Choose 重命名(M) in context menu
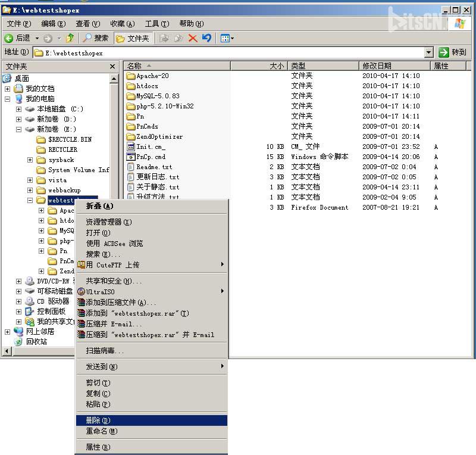Image resolution: width=476 pixels, height=455 pixels. [x=152, y=431]
